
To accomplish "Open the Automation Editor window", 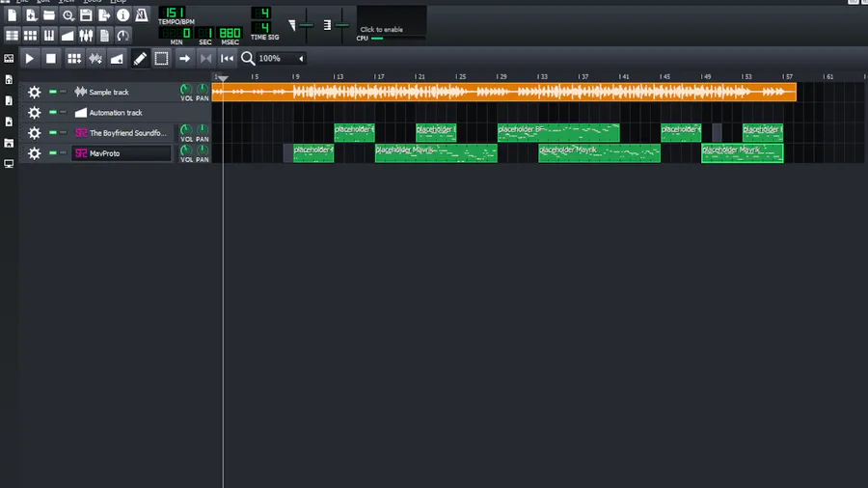I will point(68,36).
